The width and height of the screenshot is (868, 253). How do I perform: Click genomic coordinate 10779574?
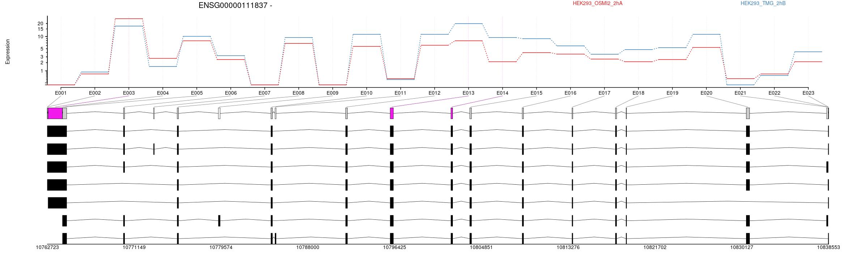tap(221, 248)
